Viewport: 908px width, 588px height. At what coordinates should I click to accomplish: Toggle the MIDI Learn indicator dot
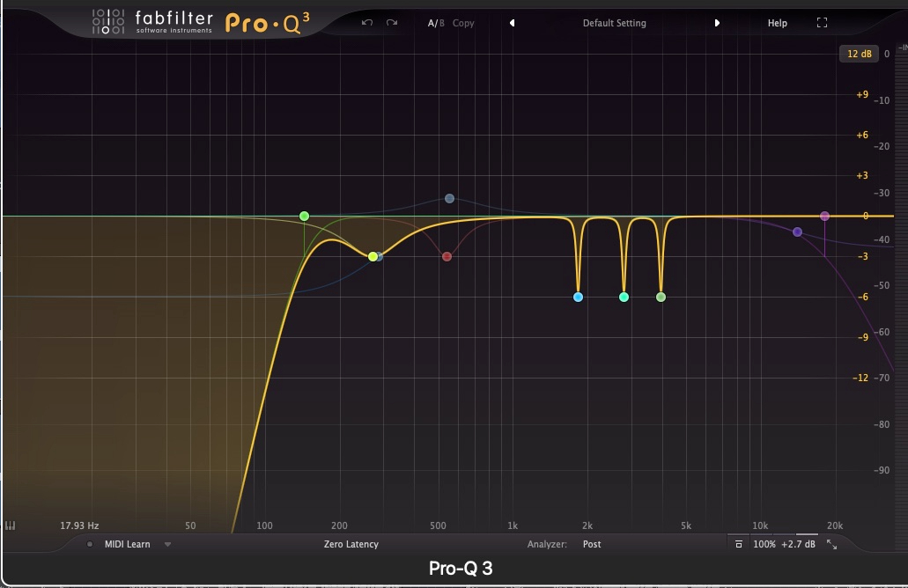tap(90, 545)
